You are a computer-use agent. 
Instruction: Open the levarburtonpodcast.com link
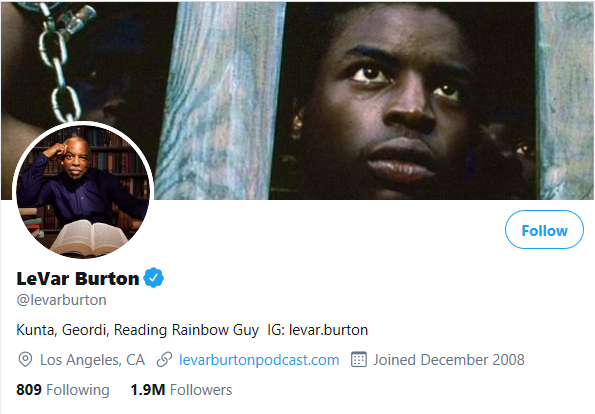[259, 360]
